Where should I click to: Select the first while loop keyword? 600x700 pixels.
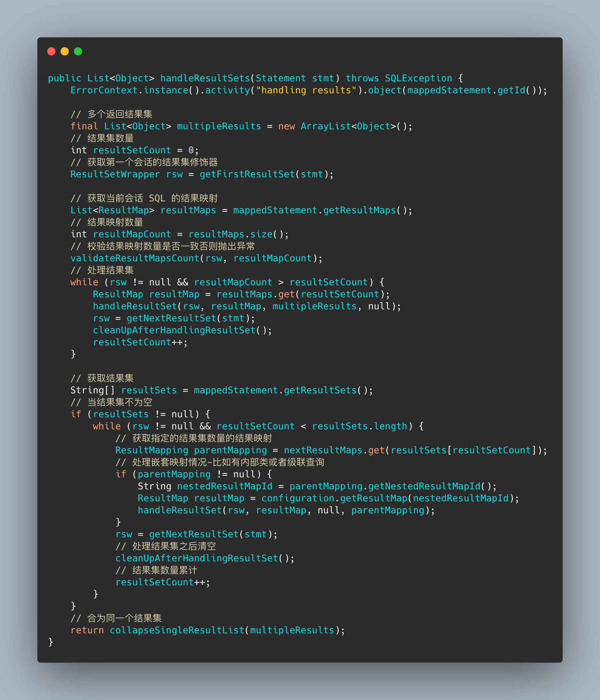point(84,282)
